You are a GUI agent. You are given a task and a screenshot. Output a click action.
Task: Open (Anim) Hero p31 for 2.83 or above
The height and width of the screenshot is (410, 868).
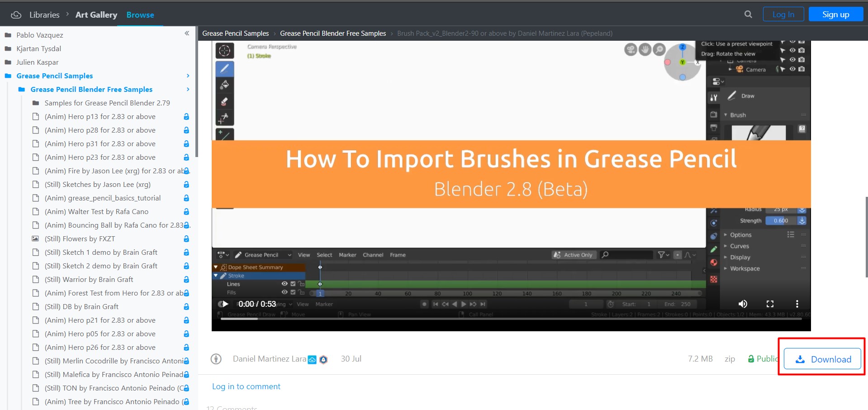(x=100, y=143)
